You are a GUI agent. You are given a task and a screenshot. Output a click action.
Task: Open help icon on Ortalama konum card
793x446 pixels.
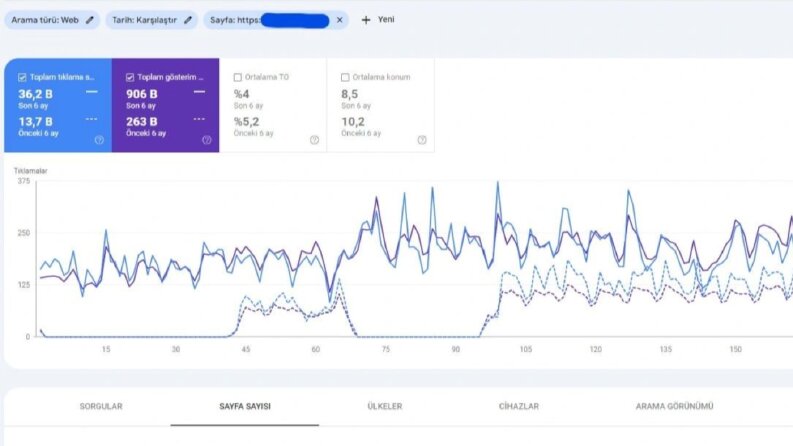[x=422, y=140]
